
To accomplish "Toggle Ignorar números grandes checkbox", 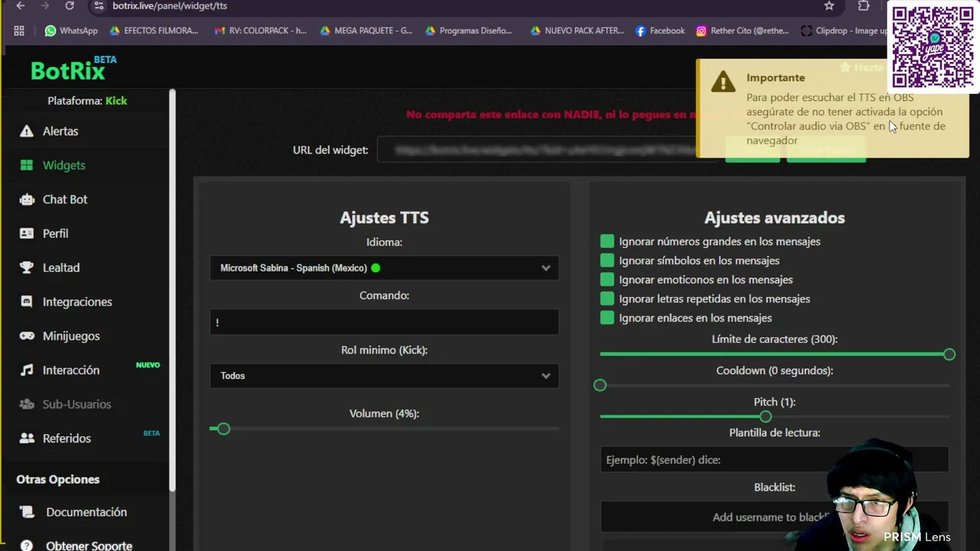I will pyautogui.click(x=607, y=241).
